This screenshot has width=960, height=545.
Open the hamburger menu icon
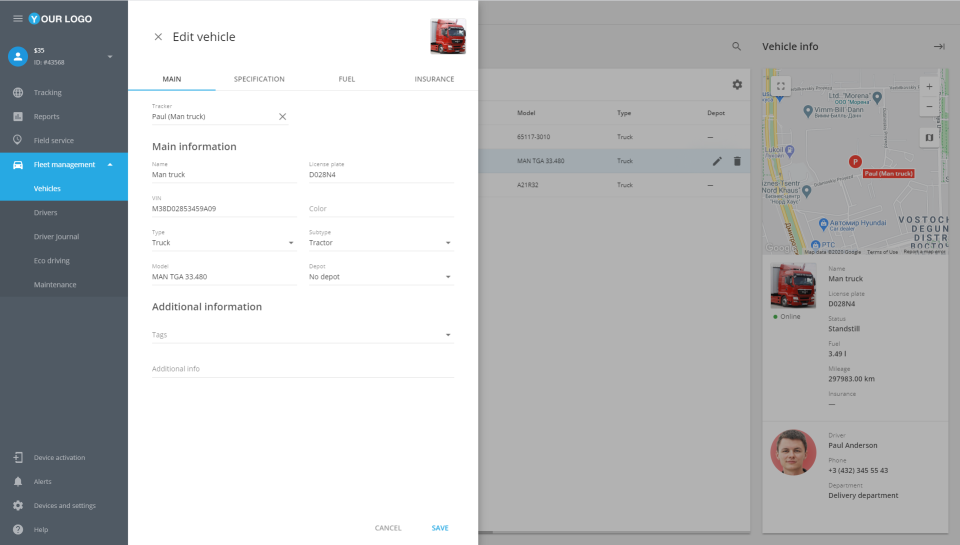click(x=18, y=18)
